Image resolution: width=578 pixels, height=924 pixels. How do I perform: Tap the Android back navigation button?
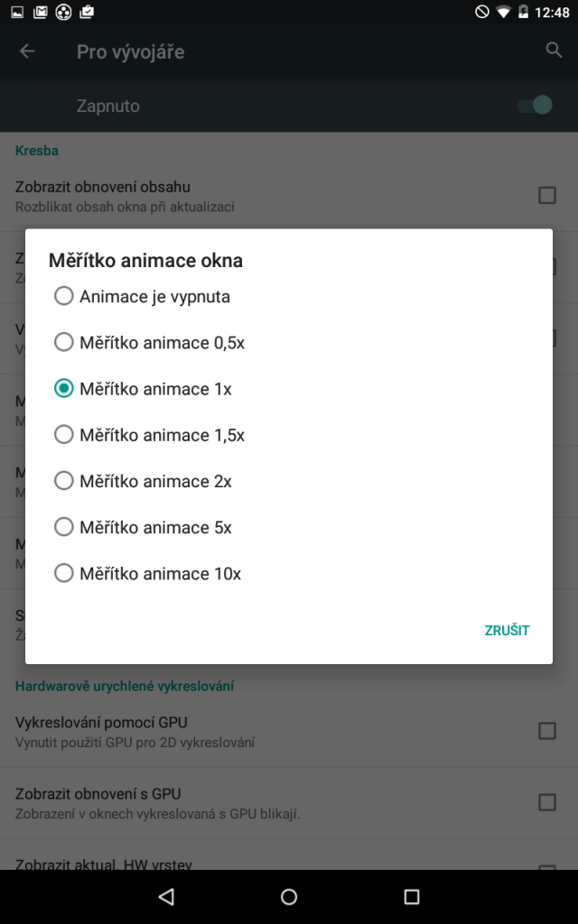[166, 896]
